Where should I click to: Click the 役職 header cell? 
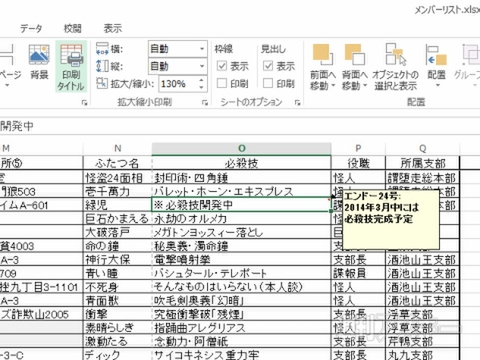tap(358, 163)
